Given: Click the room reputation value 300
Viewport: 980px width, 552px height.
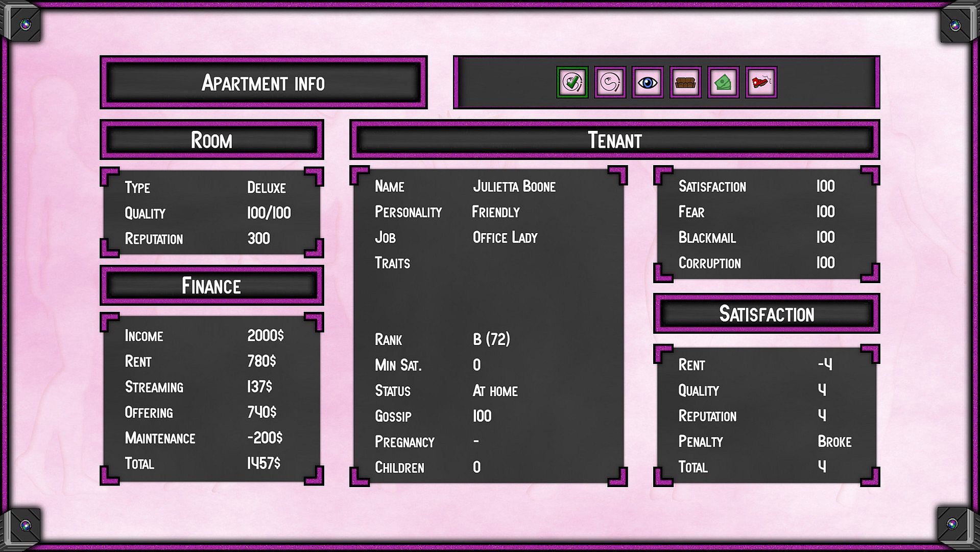Looking at the screenshot, I should pyautogui.click(x=259, y=238).
